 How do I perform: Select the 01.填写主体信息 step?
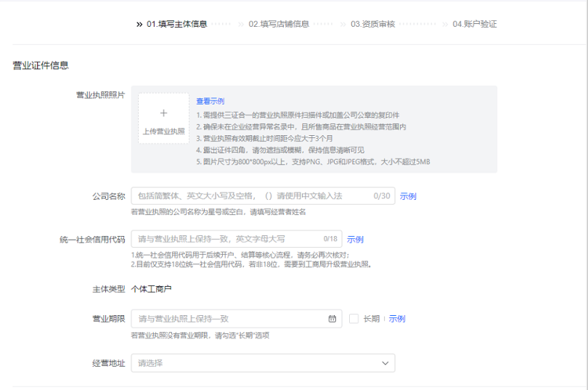176,24
